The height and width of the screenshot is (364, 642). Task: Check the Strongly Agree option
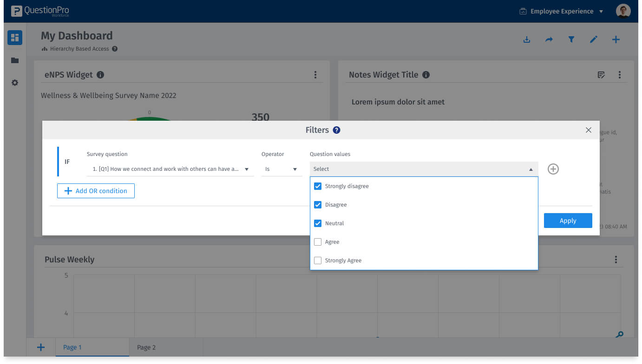[x=318, y=260]
